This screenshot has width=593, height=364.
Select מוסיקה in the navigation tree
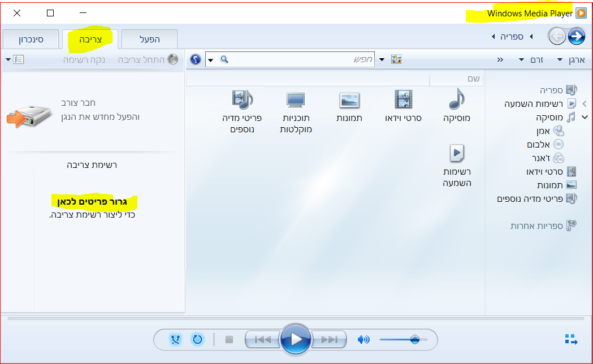click(556, 117)
